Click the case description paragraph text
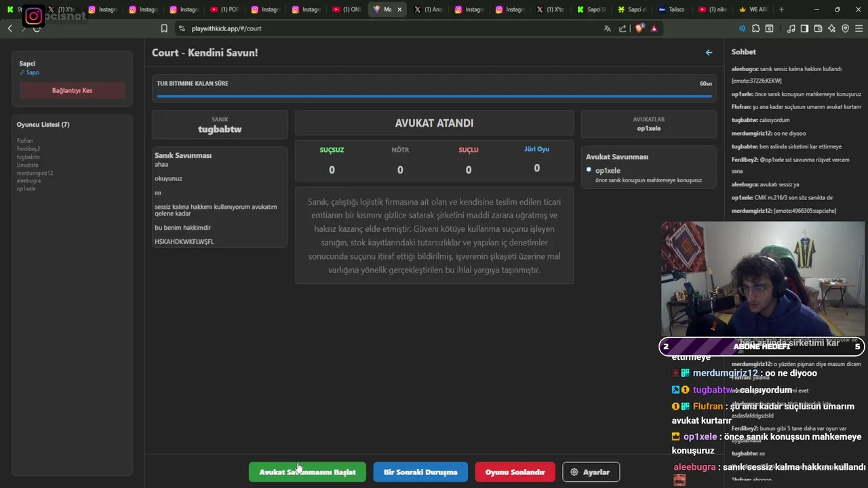 tap(434, 236)
